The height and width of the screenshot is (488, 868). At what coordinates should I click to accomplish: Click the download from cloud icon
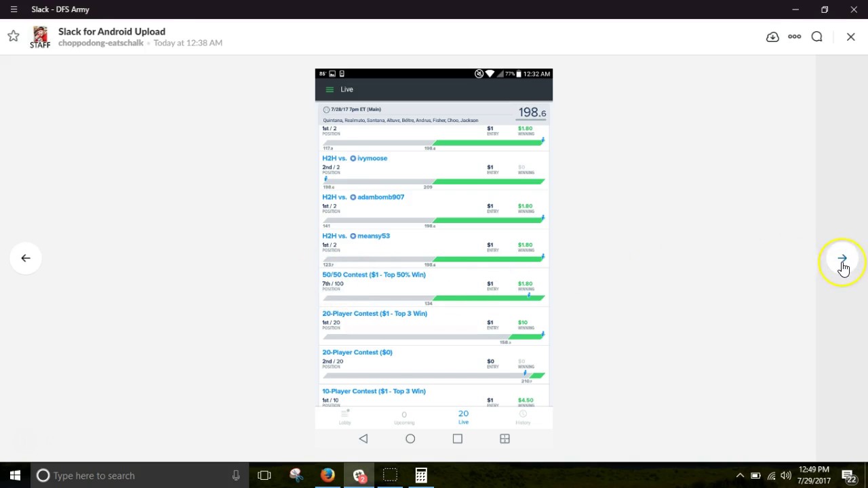click(772, 37)
